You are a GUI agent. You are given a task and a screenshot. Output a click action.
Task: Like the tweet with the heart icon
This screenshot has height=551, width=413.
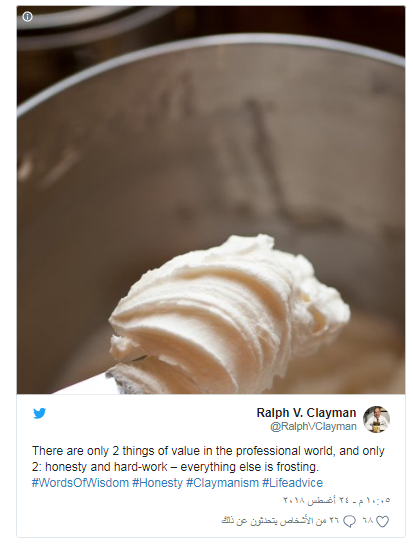tap(382, 522)
